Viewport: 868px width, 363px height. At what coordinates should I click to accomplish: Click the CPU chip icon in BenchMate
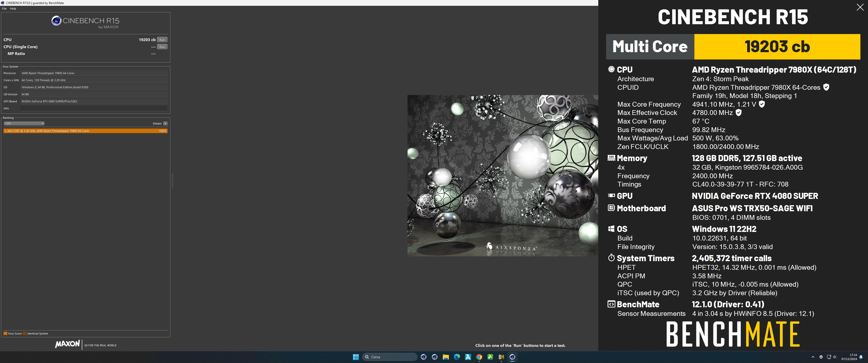pos(611,69)
